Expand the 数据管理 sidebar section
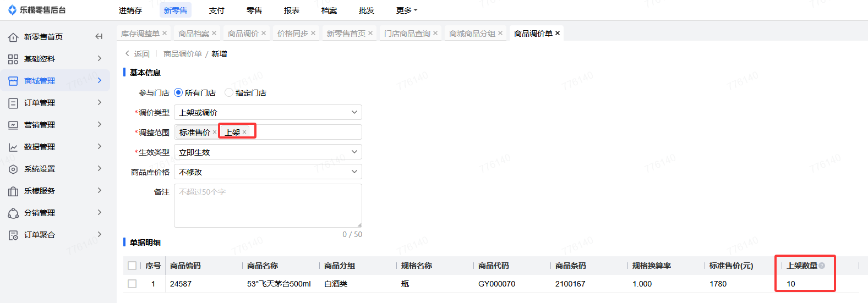 [100, 146]
